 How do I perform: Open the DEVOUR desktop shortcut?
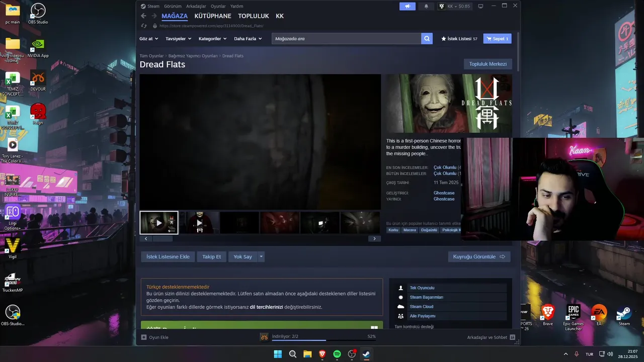pos(38,80)
